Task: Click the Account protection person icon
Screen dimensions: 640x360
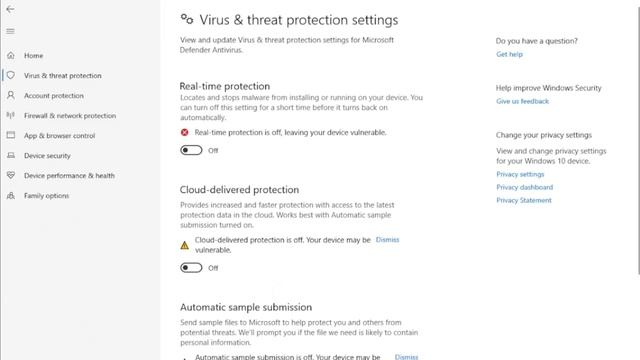Action: point(11,95)
